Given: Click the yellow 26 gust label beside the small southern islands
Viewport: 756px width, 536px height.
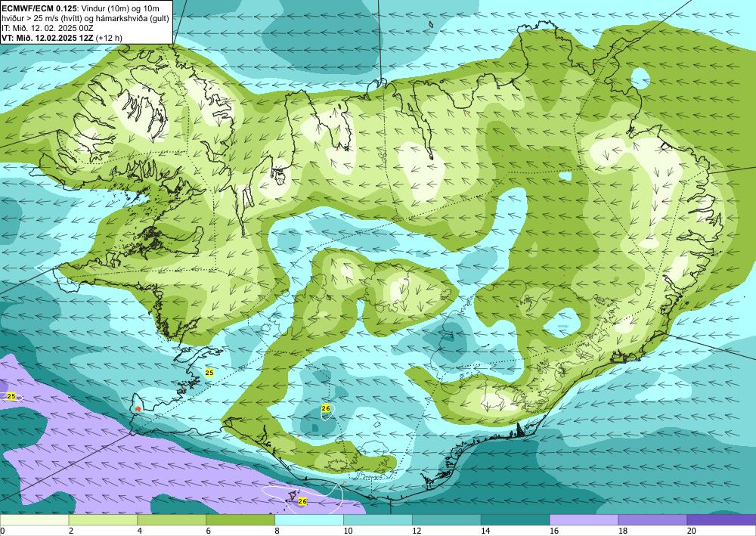Looking at the screenshot, I should tap(302, 501).
